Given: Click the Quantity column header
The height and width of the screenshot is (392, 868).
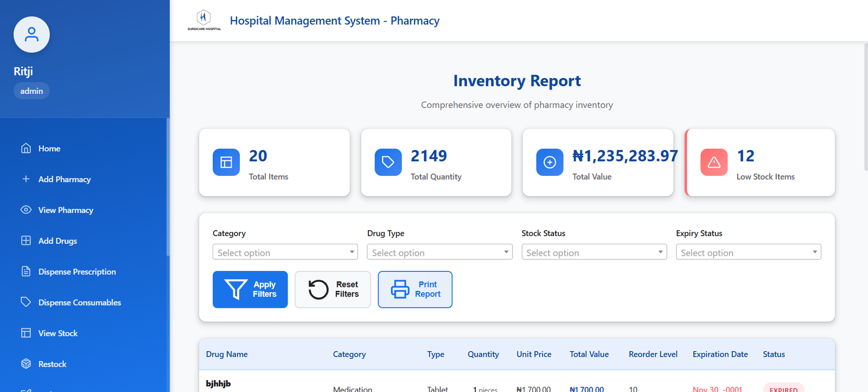Looking at the screenshot, I should [x=483, y=355].
